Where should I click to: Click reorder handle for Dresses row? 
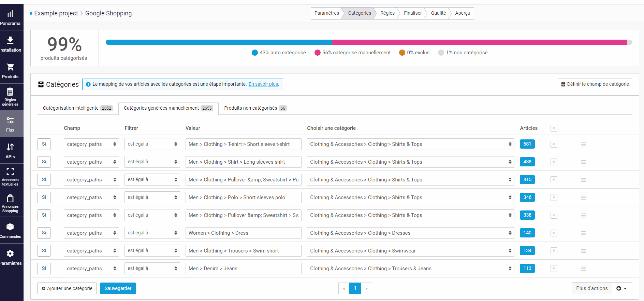point(583,233)
